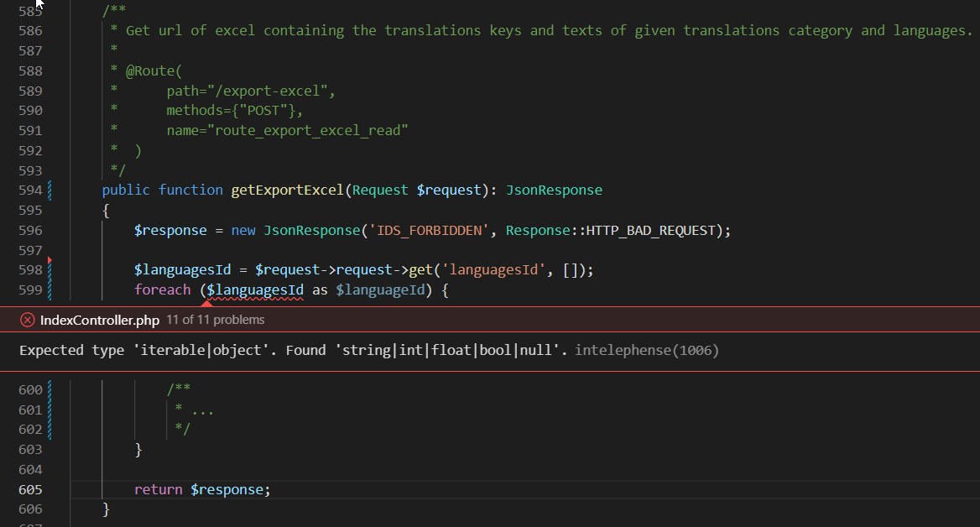Click line number 585 in the gutter
This screenshot has width=980, height=527.
pos(30,11)
